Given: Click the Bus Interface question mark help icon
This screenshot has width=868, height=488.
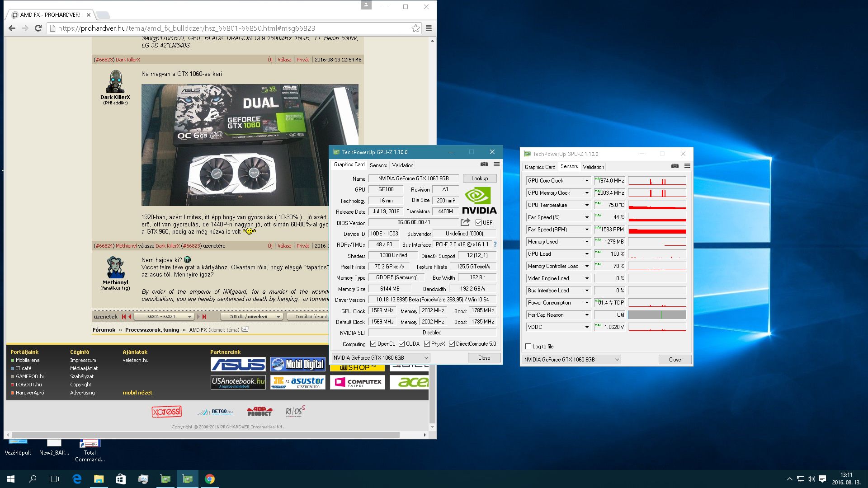Looking at the screenshot, I should [x=495, y=244].
